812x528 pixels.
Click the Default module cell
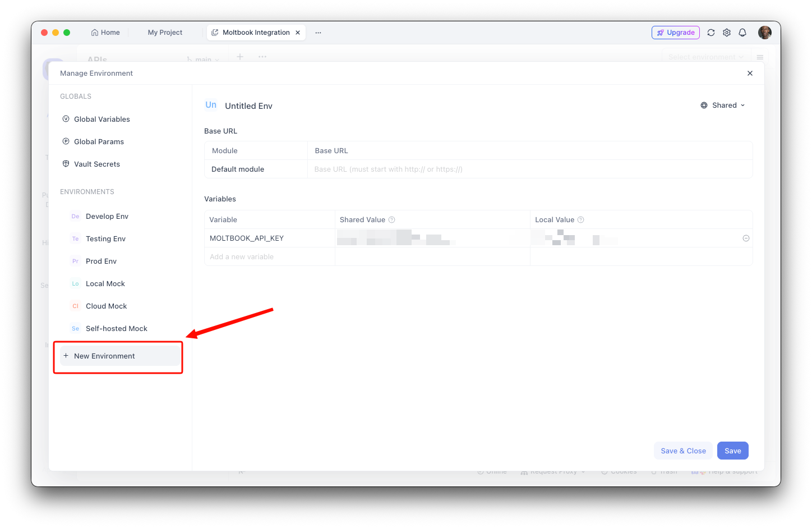point(256,169)
